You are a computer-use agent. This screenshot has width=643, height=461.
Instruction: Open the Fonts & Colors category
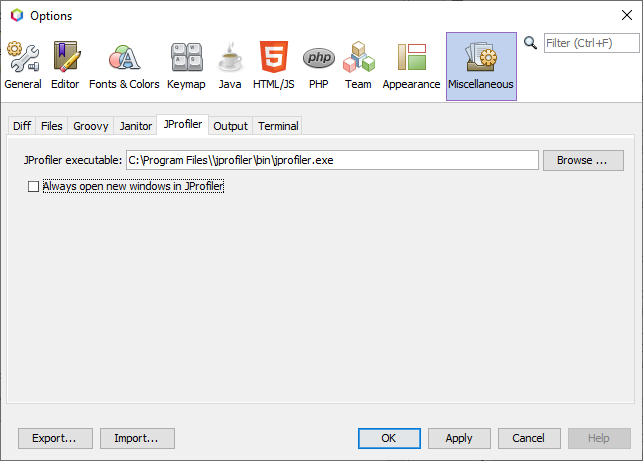click(124, 66)
